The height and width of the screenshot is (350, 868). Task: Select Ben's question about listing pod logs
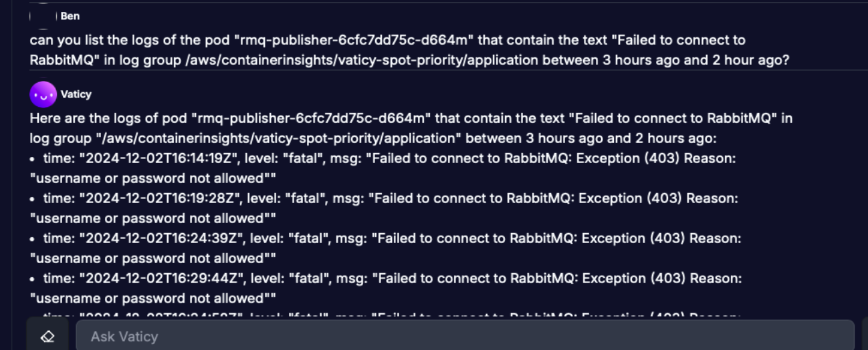coord(409,50)
